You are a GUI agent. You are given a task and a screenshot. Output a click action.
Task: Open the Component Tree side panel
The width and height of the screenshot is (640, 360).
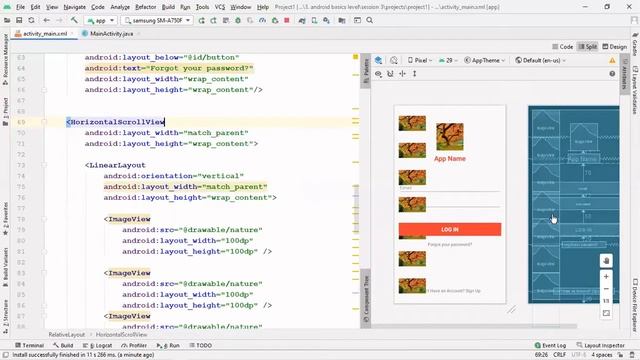[366, 298]
